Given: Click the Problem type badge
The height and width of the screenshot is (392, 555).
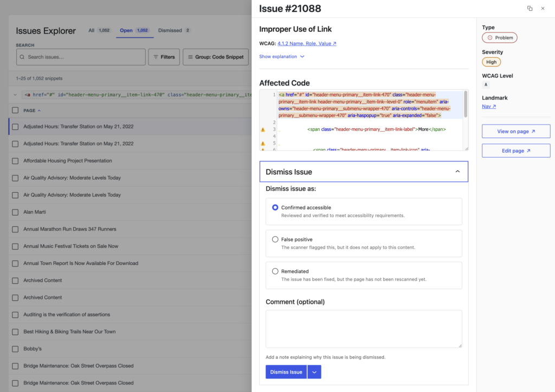Looking at the screenshot, I should (499, 38).
